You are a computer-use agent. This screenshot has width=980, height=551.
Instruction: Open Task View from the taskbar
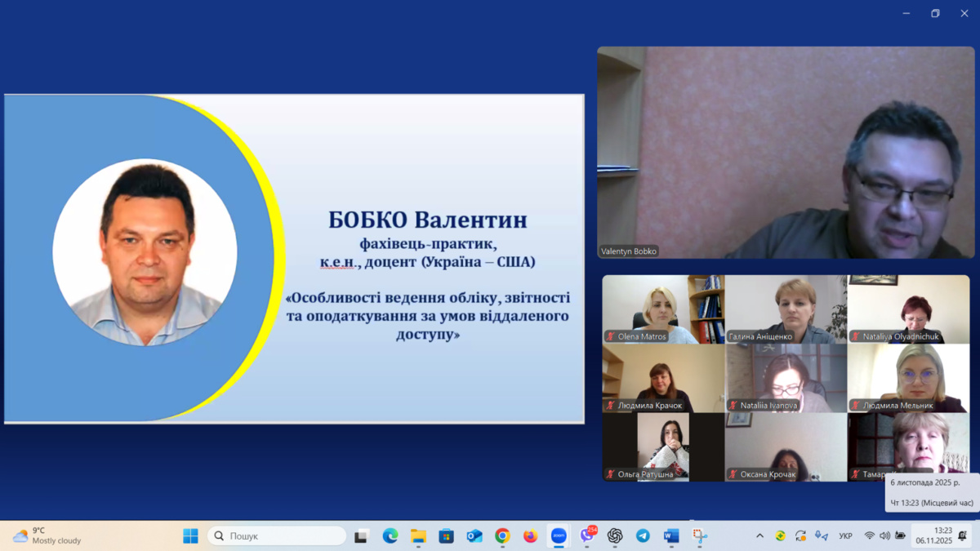(361, 535)
